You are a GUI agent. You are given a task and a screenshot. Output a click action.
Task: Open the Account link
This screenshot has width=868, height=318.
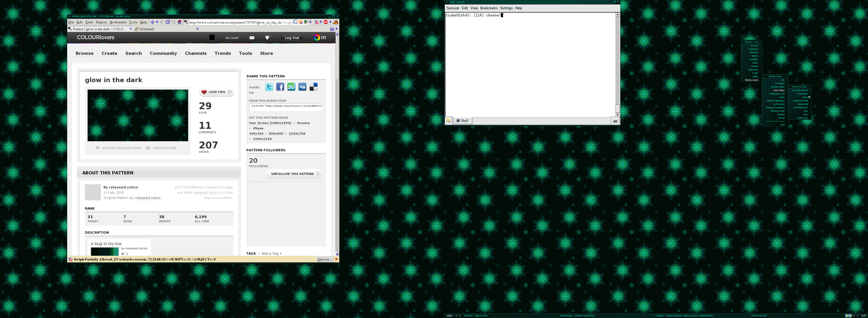232,38
